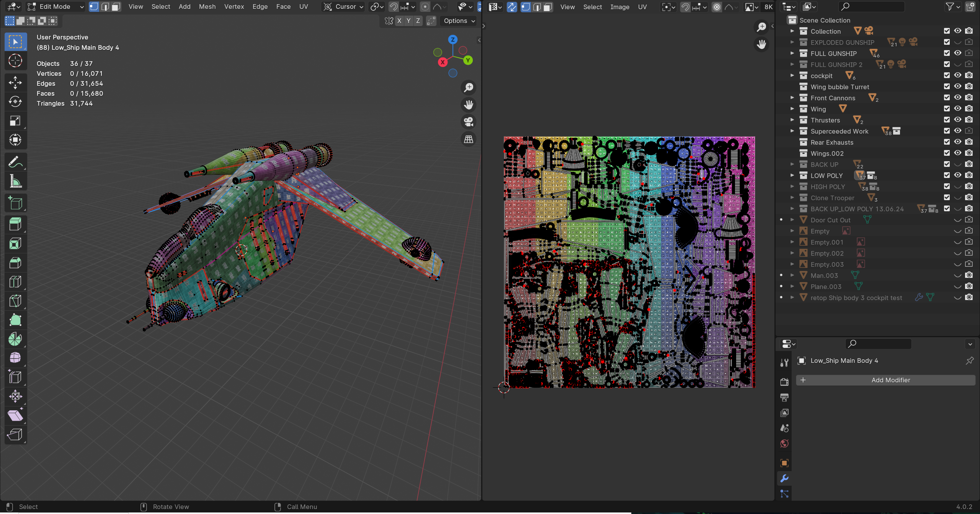980x514 pixels.
Task: Select the Edge Slide tool
Action: click(15, 377)
